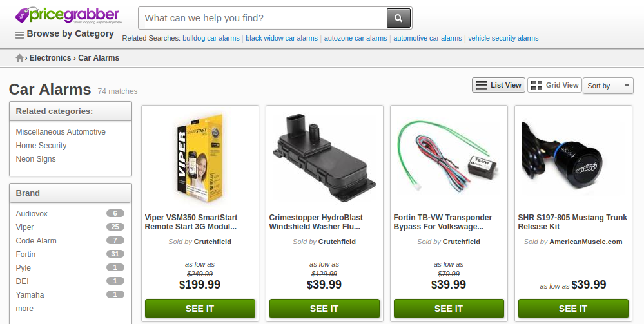Viewport: 644px width, 324px height.
Task: Switch to List View
Action: [x=498, y=85]
